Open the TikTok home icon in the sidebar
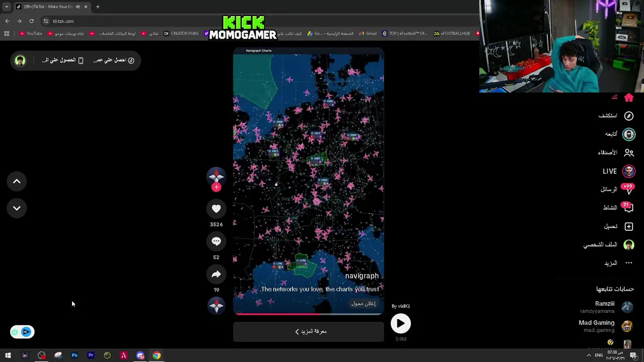 (x=629, y=98)
